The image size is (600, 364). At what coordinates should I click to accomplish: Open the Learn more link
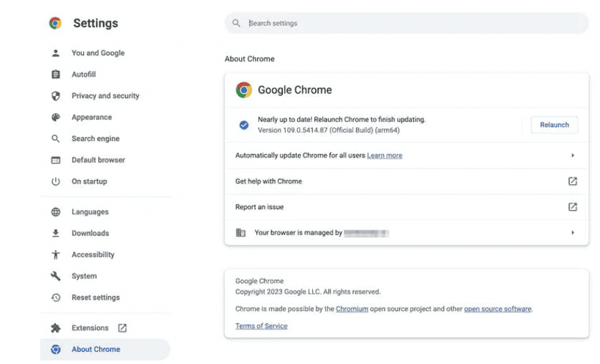point(385,155)
